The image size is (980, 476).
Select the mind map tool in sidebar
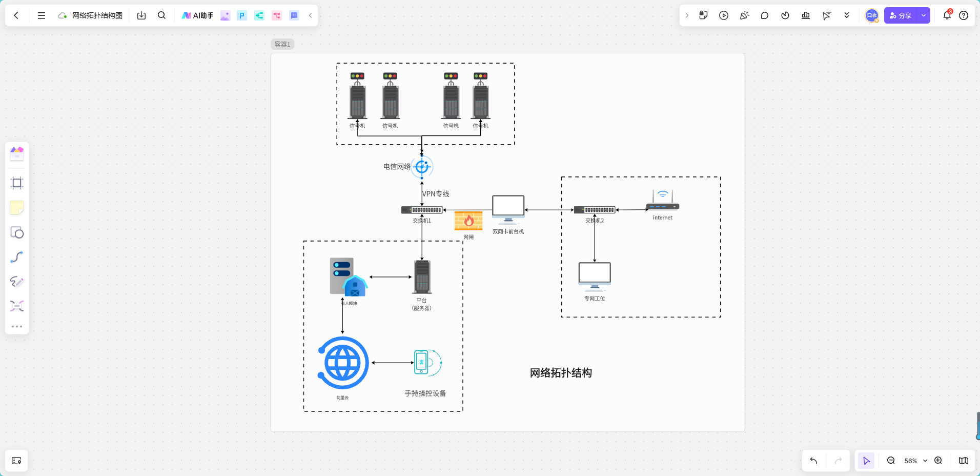click(x=17, y=306)
